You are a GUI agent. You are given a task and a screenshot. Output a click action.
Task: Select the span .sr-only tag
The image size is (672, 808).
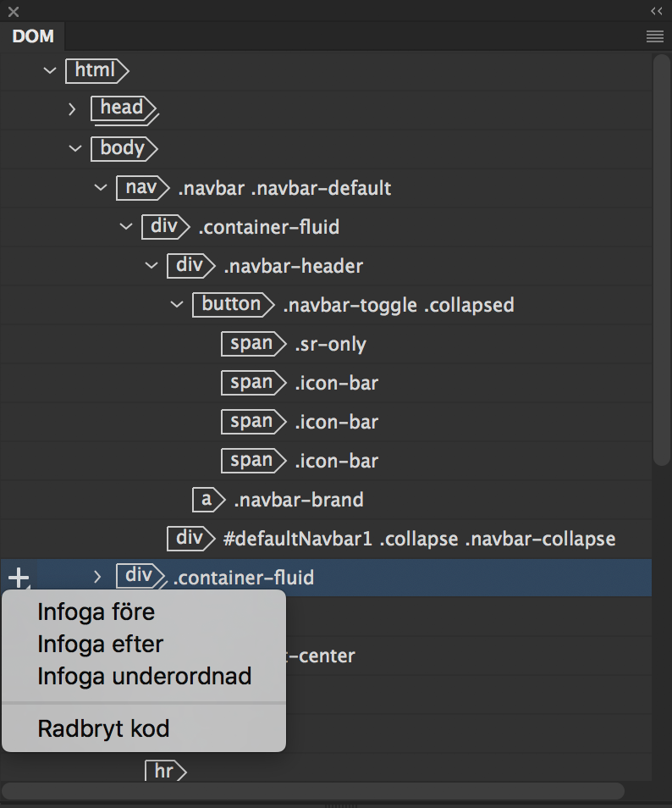(x=251, y=344)
